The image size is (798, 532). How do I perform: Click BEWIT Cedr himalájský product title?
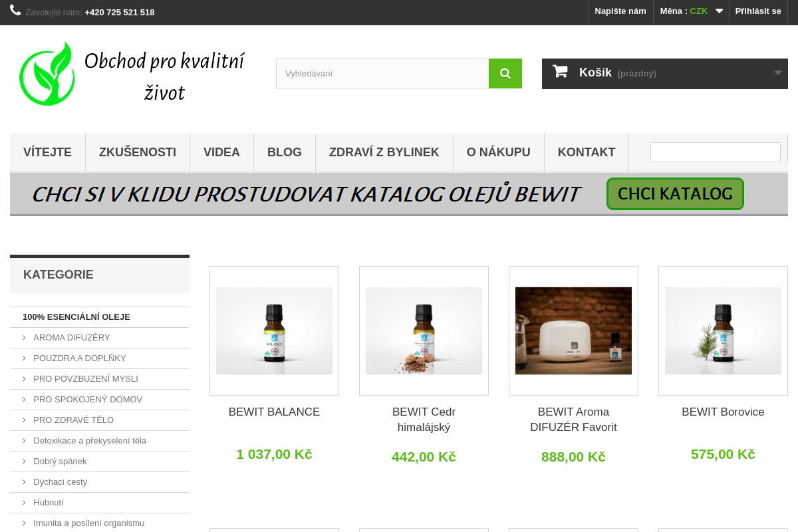424,420
